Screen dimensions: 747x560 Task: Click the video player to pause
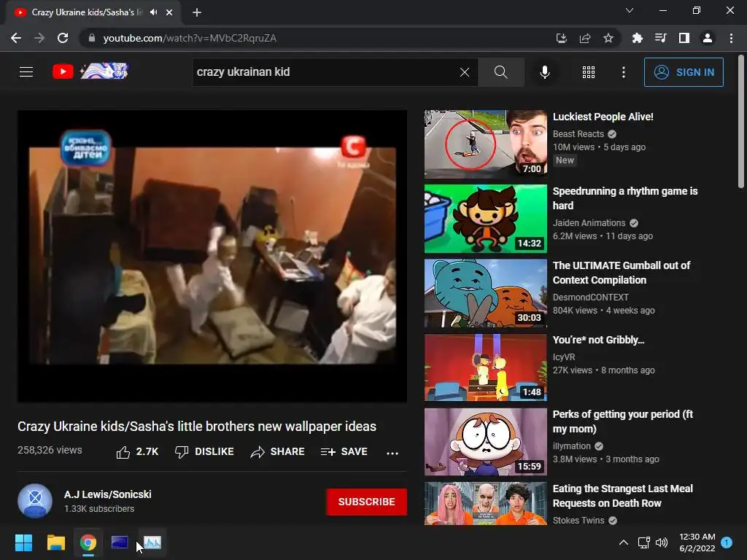pyautogui.click(x=212, y=256)
